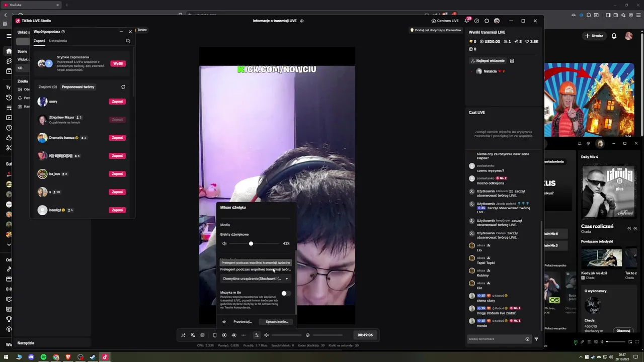The image size is (644, 362).
Task: Click the Sprawdzenie button in the mixer
Action: click(277, 322)
